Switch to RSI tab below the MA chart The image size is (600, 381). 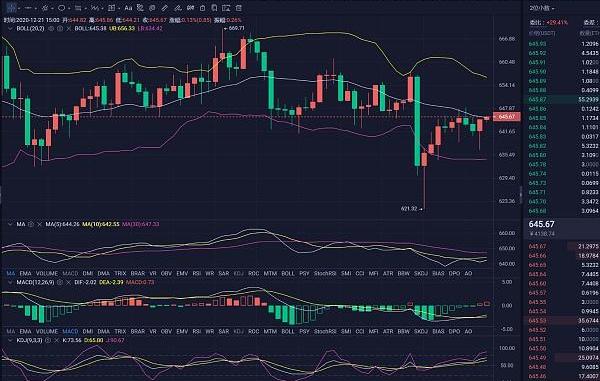point(197,274)
